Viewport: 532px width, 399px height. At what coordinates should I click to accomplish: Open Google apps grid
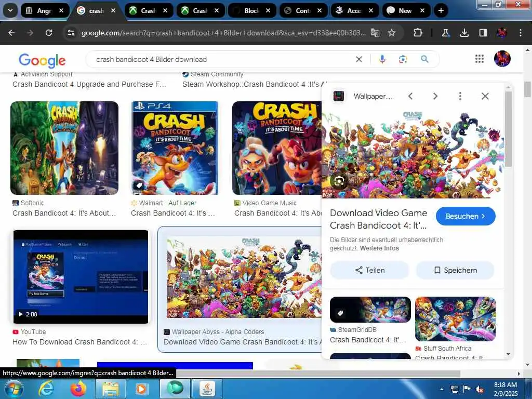tap(480, 59)
